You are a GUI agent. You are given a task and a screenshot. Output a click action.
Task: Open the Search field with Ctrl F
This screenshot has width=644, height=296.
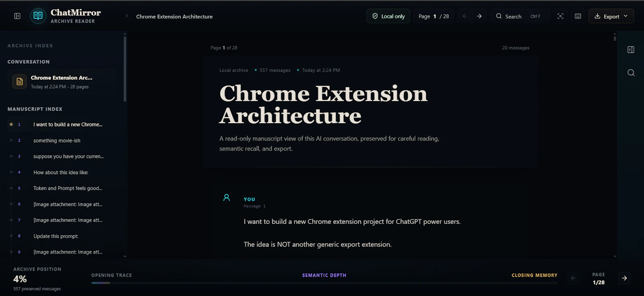pos(519,16)
